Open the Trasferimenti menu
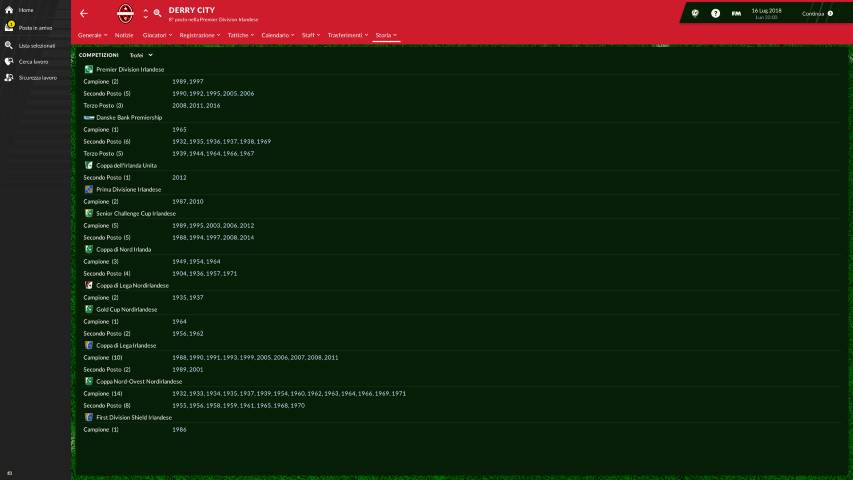This screenshot has width=853, height=480. click(348, 35)
